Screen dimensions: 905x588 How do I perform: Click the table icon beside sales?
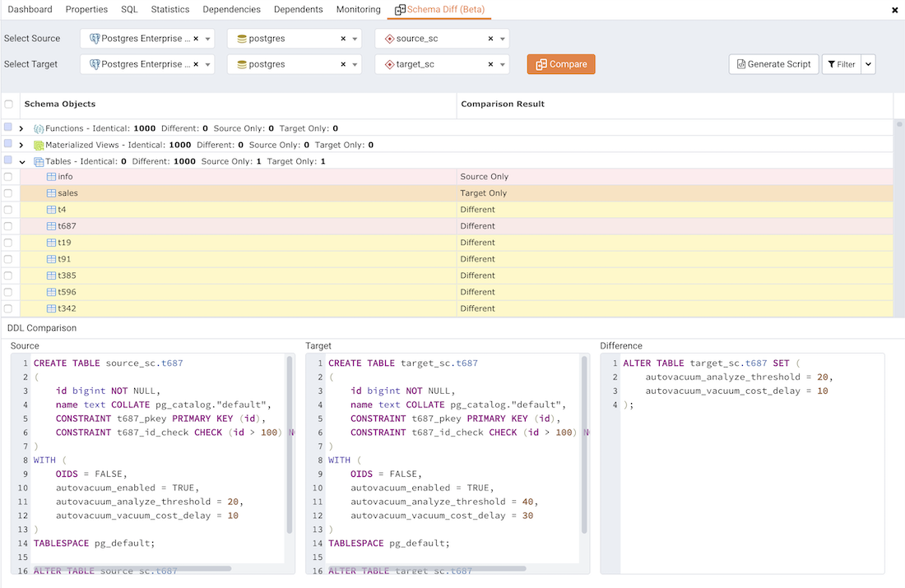coord(51,193)
